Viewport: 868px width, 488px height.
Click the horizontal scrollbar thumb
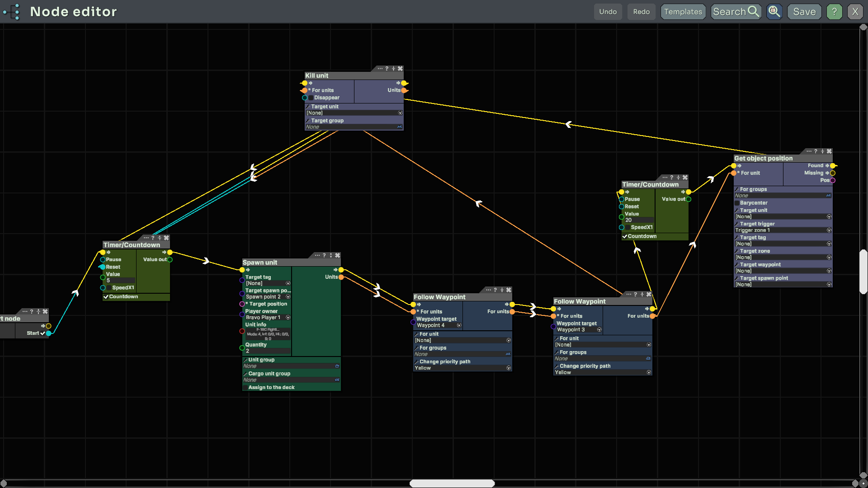452,483
